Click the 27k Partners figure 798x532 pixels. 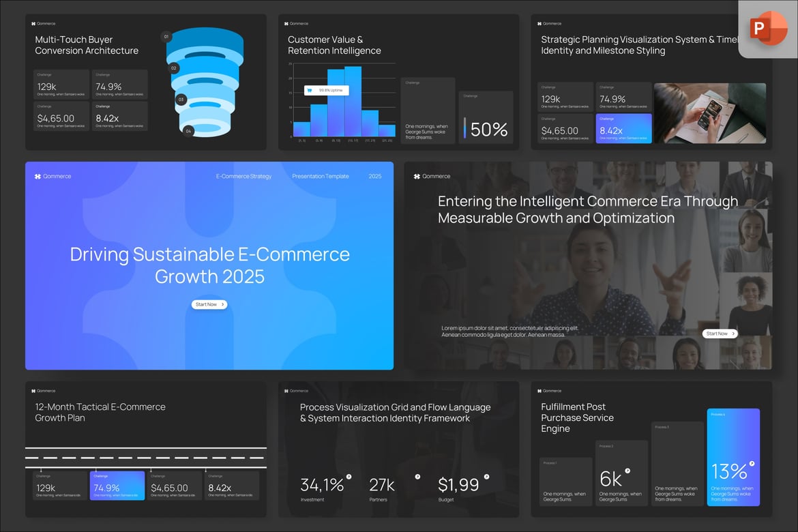coord(382,485)
